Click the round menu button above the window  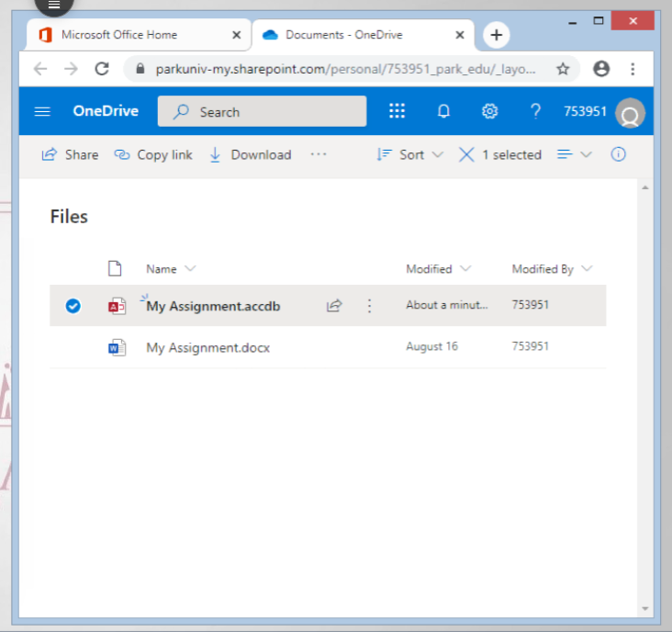click(54, 6)
